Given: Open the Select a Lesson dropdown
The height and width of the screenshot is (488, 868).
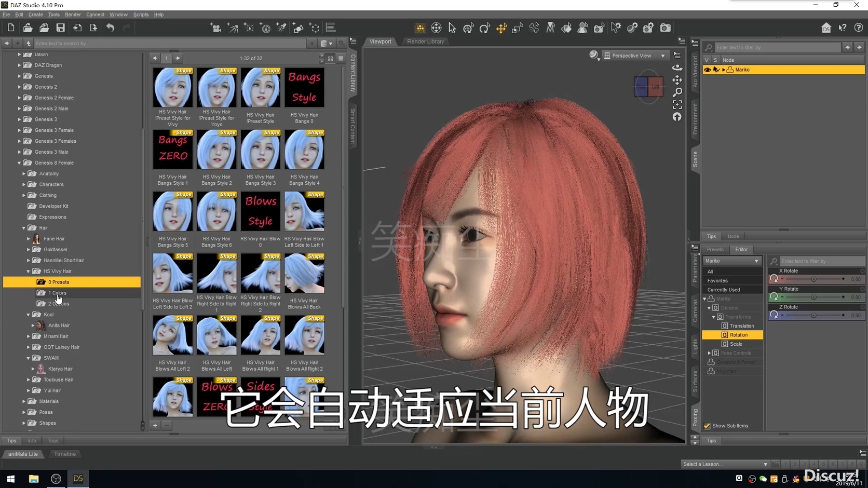Looking at the screenshot, I should (x=725, y=464).
